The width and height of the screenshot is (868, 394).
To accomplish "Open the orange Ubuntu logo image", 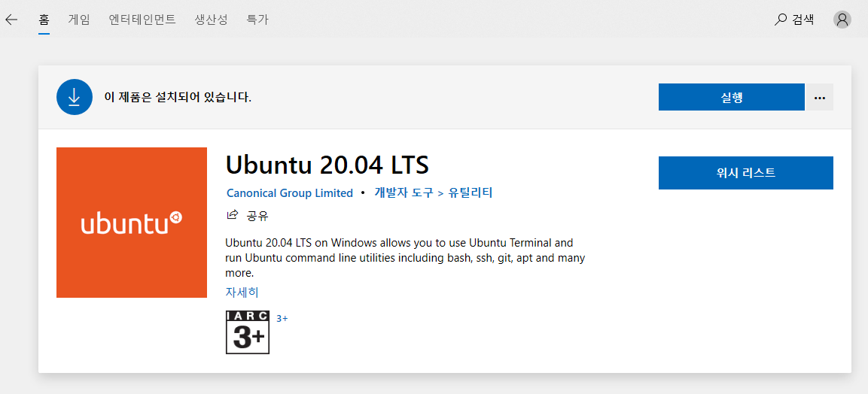I will coord(132,223).
